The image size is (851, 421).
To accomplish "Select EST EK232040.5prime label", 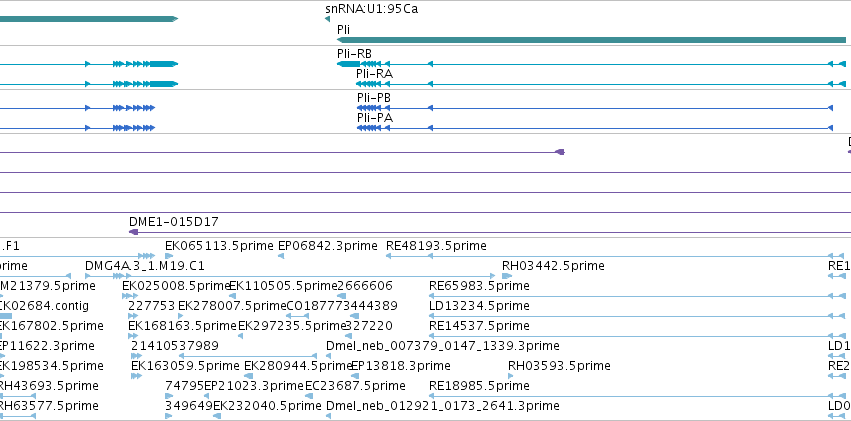I will [x=267, y=406].
